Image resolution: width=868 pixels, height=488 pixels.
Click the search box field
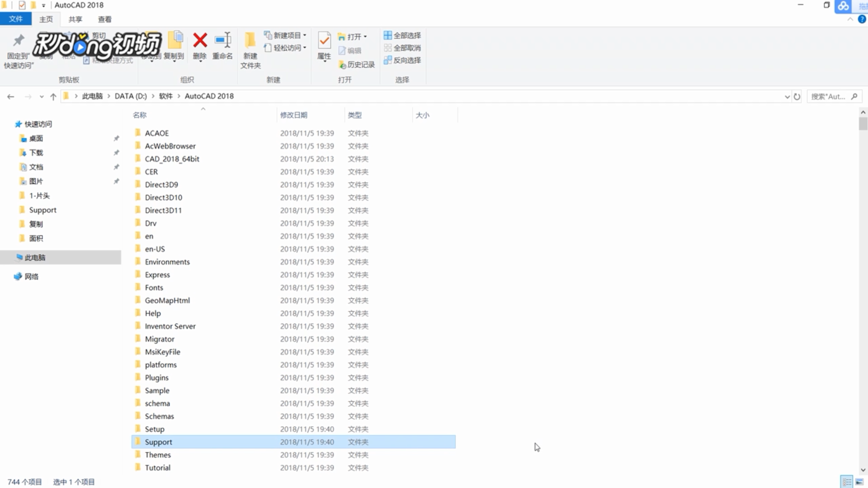tap(834, 96)
